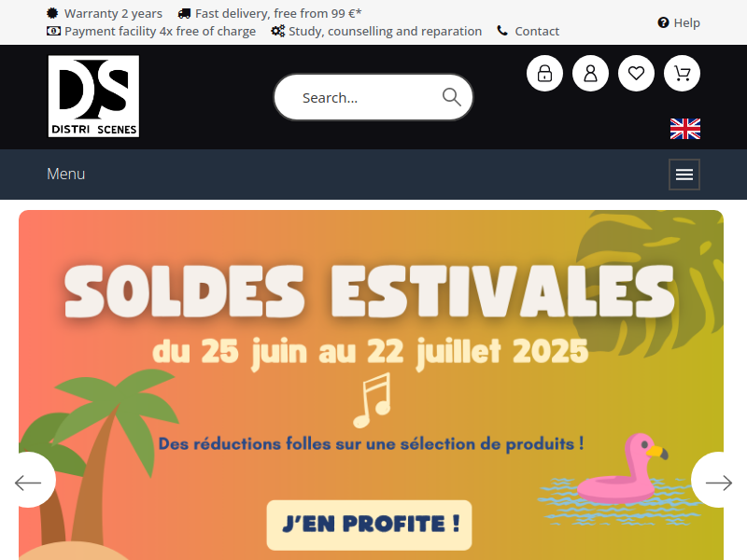Click the Help question mark icon
The image size is (747, 560).
(663, 22)
